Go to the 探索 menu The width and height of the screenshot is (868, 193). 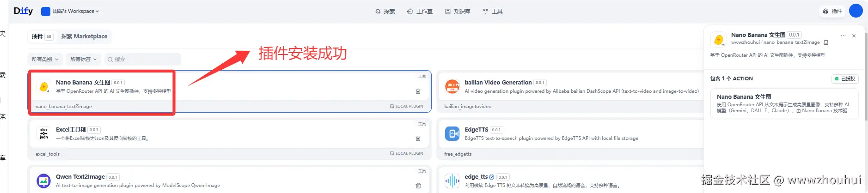(385, 11)
